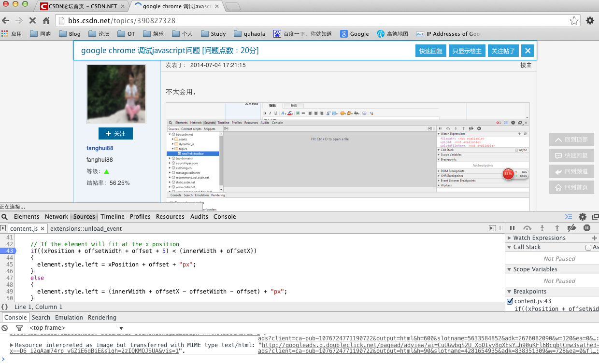Viewport: 599px width, 364px height.
Task: Switch to the CSDN论坛首页 browser tab
Action: coord(82,6)
